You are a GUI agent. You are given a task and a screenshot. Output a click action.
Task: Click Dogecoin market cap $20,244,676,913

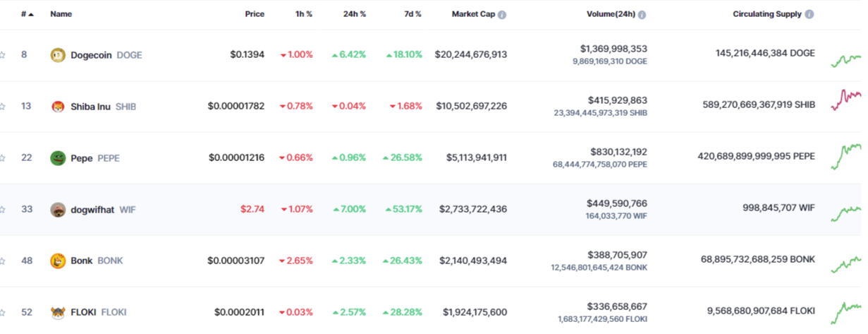coord(471,54)
